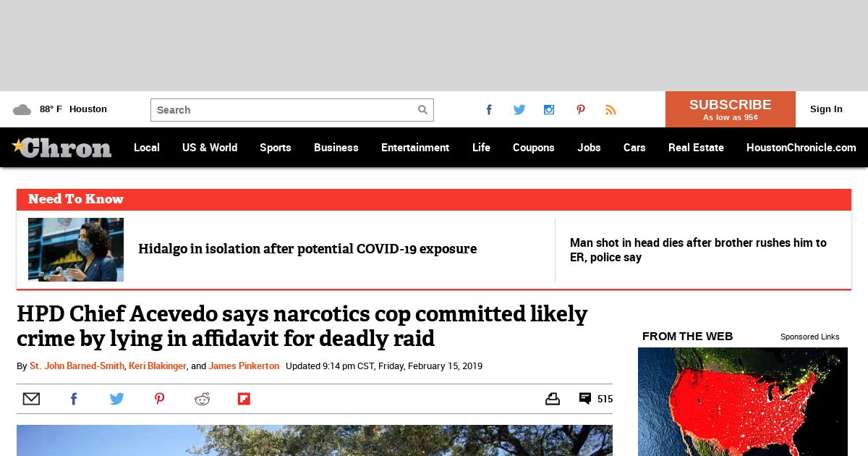Click the Hidalgo story thumbnail image

(76, 250)
